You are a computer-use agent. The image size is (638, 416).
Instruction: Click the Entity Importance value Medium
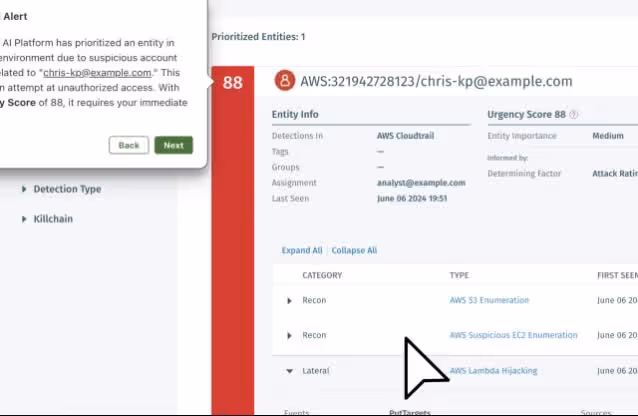click(608, 136)
